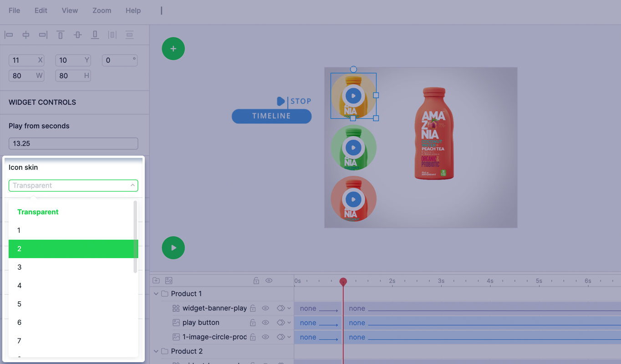Click the image icon beside 1-image-circle-prod layer

click(x=176, y=337)
